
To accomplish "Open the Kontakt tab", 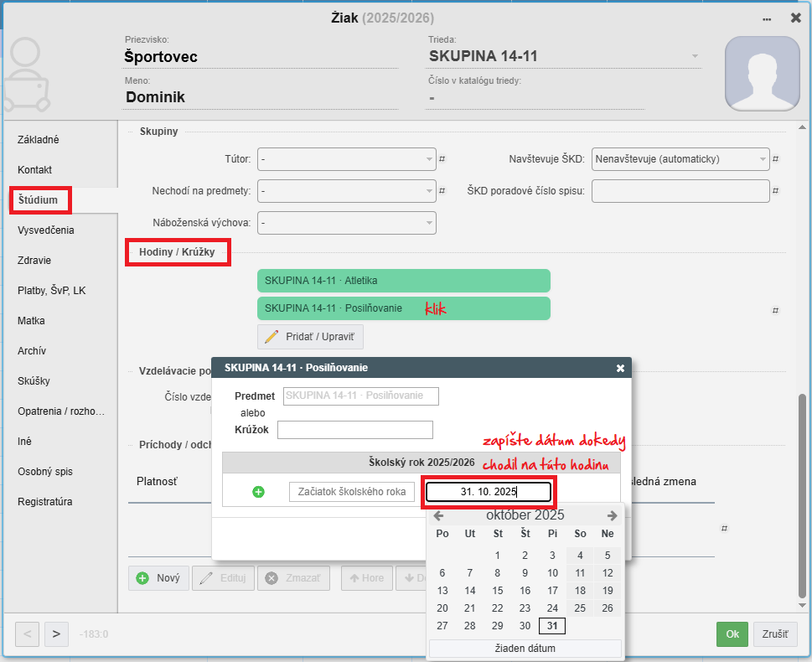I will click(x=34, y=170).
